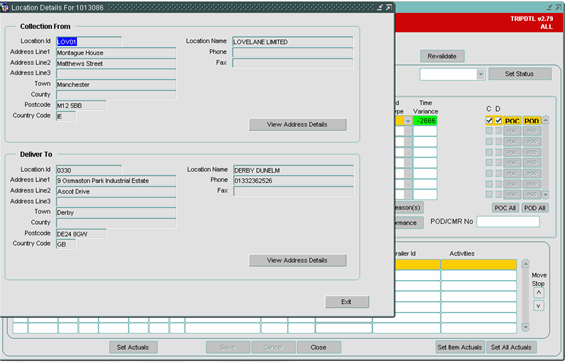Click the Oracle Forms icon in dialog title

5,8
